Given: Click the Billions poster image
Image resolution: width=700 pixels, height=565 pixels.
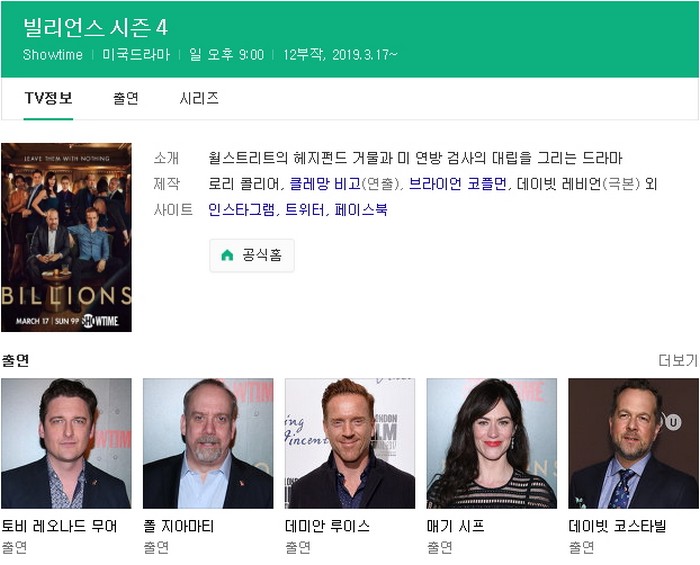Looking at the screenshot, I should (67, 237).
